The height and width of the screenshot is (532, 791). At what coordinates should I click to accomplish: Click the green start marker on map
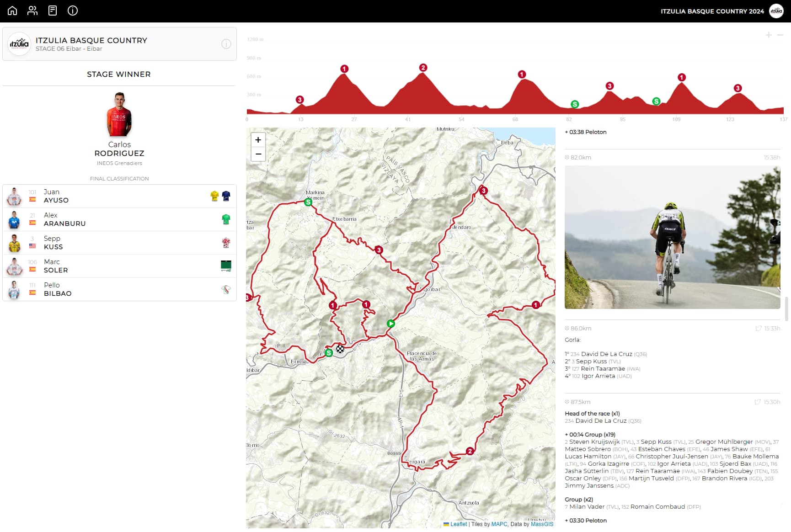pyautogui.click(x=390, y=324)
